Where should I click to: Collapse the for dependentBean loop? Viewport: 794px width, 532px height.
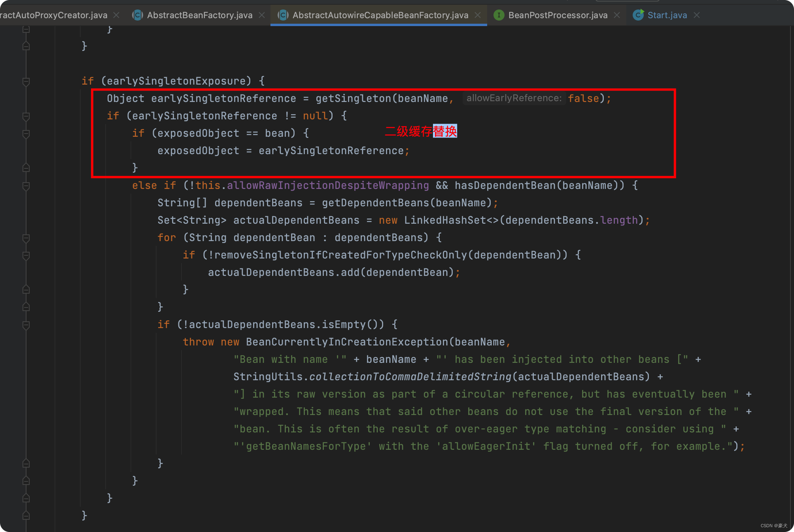click(26, 238)
